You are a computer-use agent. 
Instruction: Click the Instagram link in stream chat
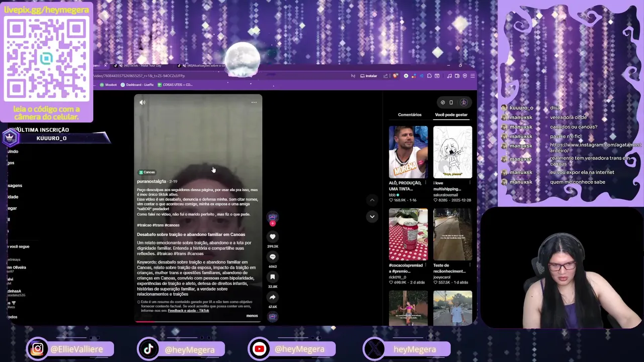tap(595, 147)
